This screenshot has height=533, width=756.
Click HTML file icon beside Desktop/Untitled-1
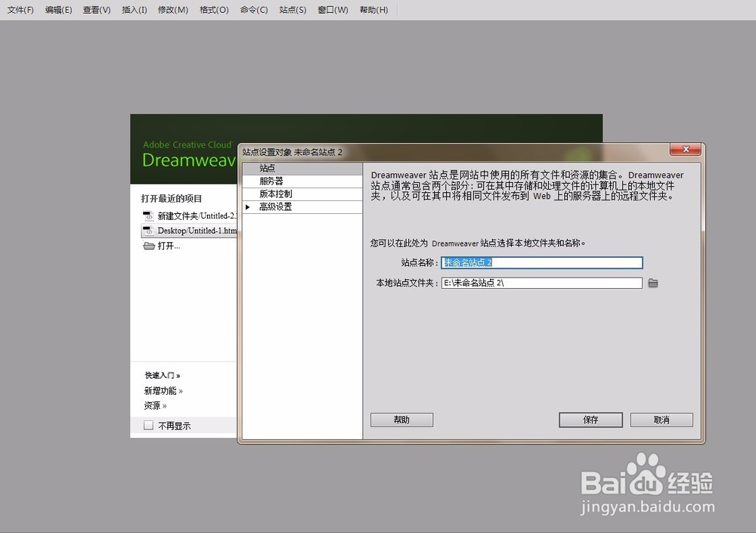(148, 231)
